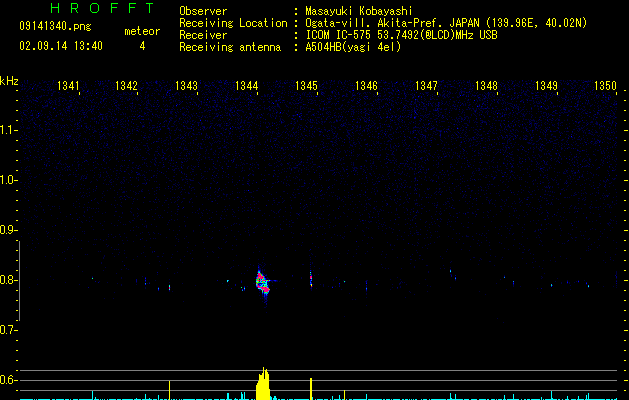The height and width of the screenshot is (400, 629).
Task: Click the yellow power spike below 1343
Action: click(x=169, y=390)
